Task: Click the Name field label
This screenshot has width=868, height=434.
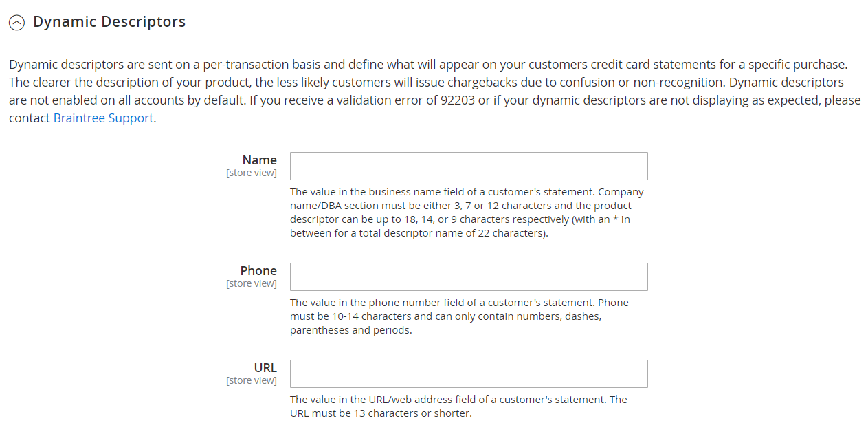Action: point(260,160)
